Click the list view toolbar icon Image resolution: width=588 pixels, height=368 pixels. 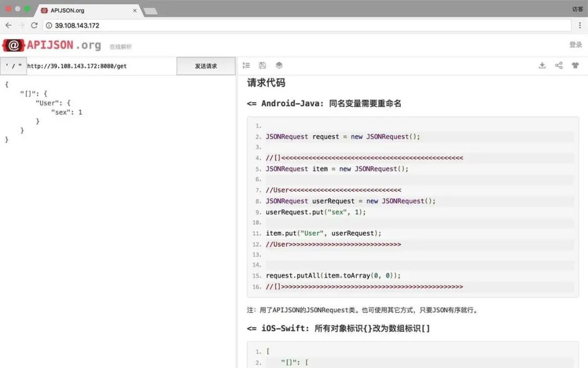coord(246,65)
